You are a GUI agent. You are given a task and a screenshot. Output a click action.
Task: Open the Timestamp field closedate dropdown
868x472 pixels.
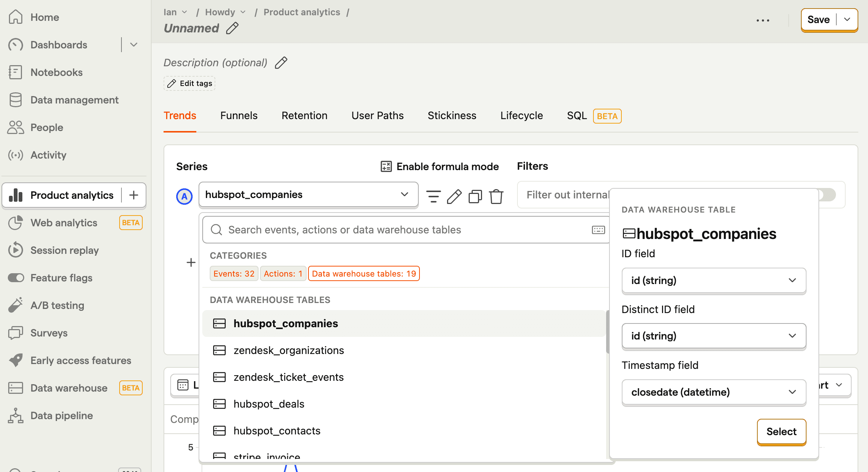pos(714,392)
